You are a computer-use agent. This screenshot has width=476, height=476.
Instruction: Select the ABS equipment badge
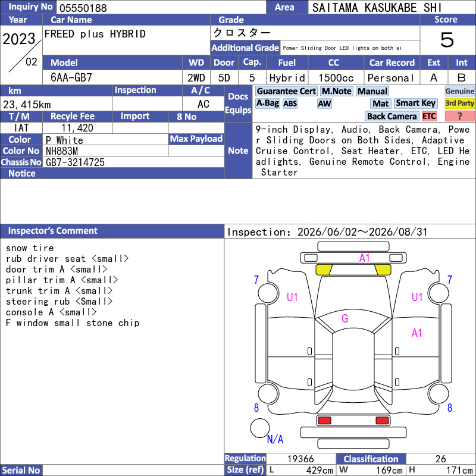[x=290, y=104]
